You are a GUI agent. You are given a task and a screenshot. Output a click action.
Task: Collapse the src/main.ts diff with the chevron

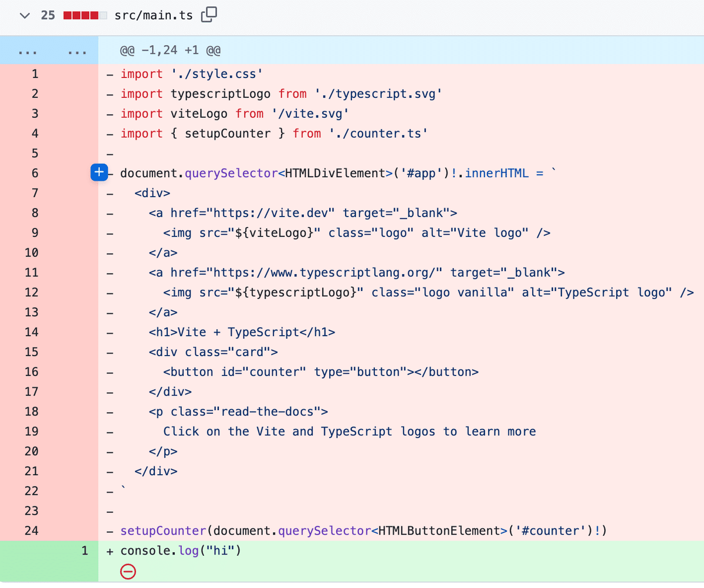[24, 15]
